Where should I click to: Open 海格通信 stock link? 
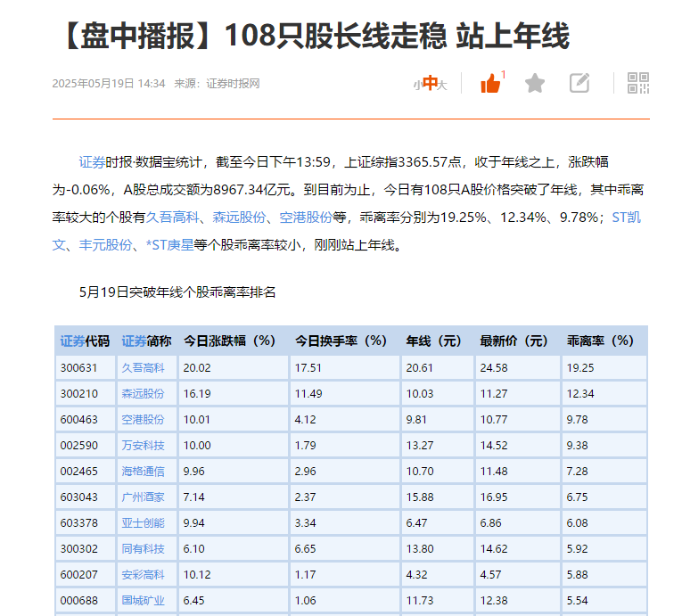144,471
